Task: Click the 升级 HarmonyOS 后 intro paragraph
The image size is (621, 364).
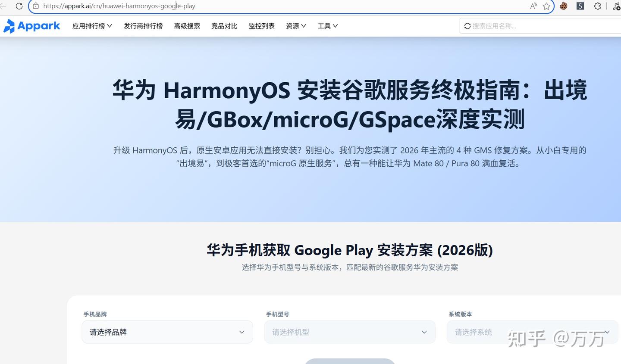Action: pos(350,157)
